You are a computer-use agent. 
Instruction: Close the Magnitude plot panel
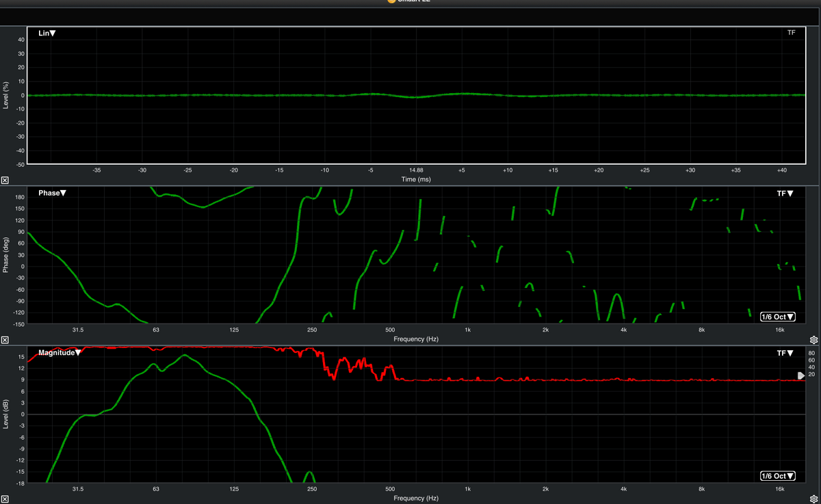(5, 499)
